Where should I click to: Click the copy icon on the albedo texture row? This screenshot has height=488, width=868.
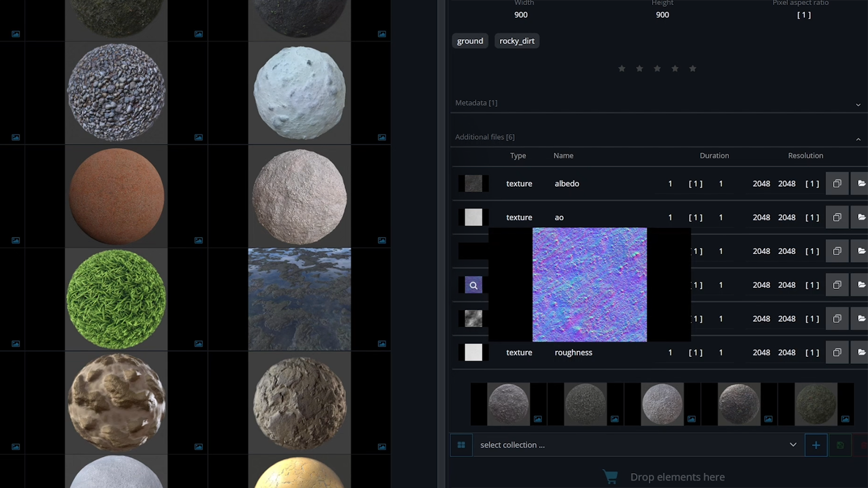point(837,183)
